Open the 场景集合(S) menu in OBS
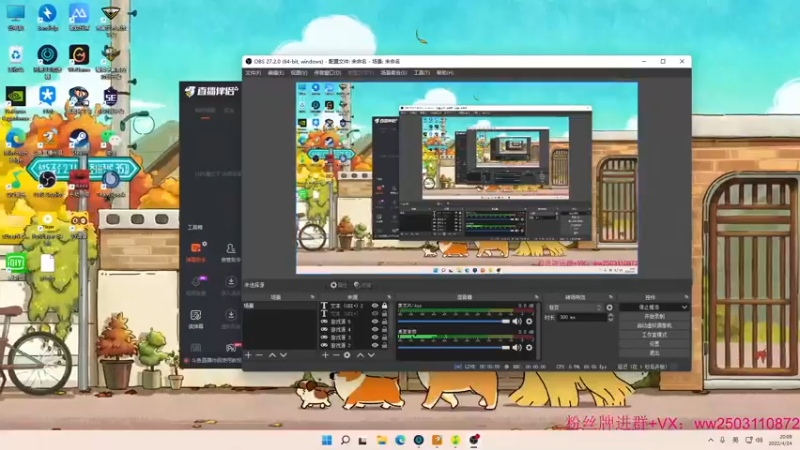800x450 pixels. [x=393, y=73]
